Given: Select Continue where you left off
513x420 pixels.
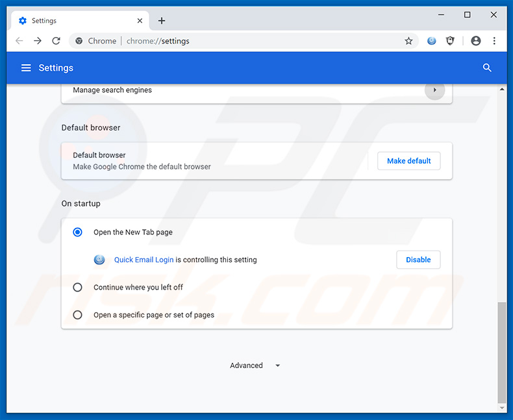Looking at the screenshot, I should [x=77, y=287].
